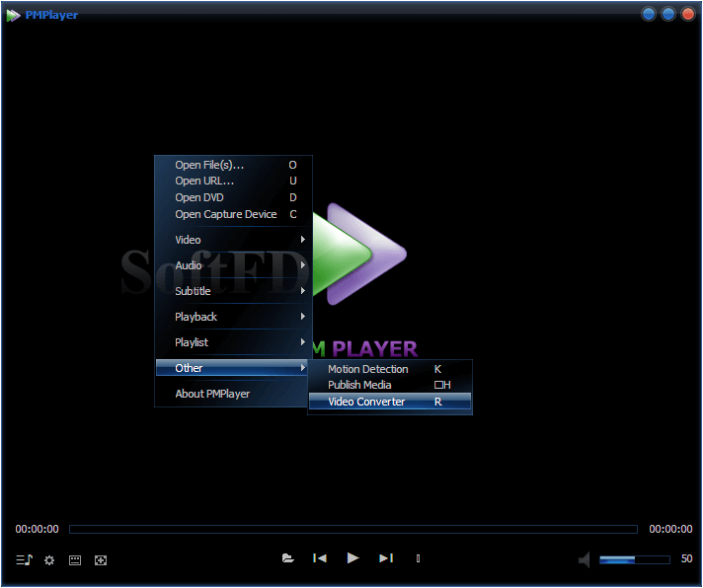The width and height of the screenshot is (703, 588).
Task: Expand the Playback submenu
Action: [x=233, y=317]
